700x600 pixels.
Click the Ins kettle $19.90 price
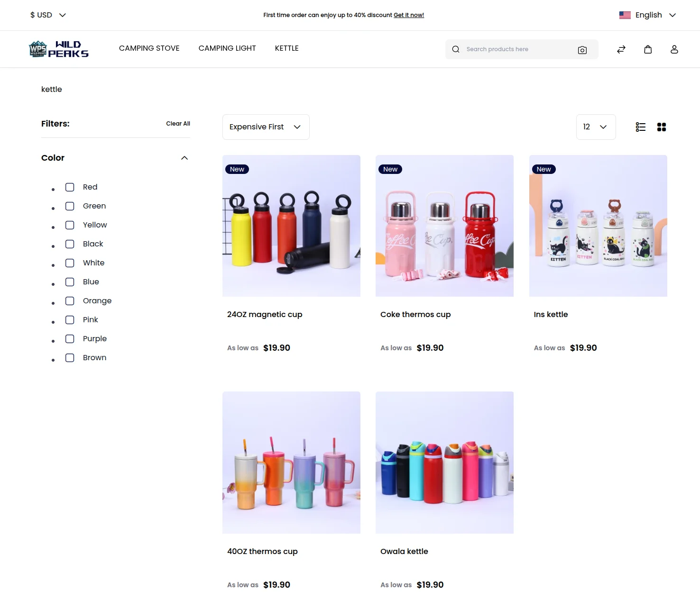click(x=583, y=348)
